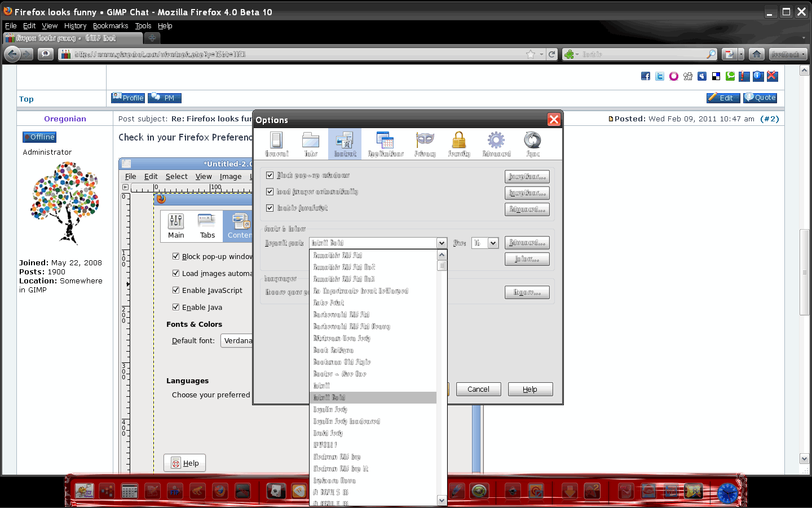The height and width of the screenshot is (508, 812).
Task: Open the Privacy pane with mask icon
Action: pyautogui.click(x=425, y=144)
